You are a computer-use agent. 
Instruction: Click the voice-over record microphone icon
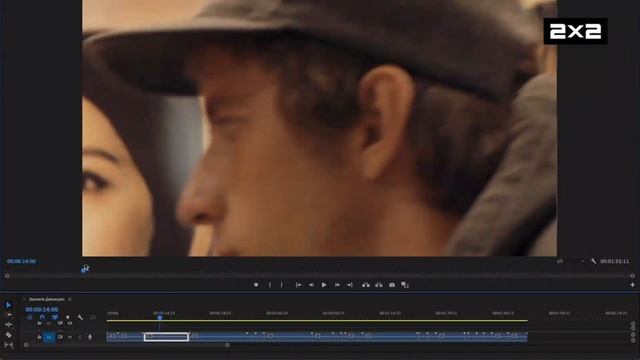tap(90, 337)
